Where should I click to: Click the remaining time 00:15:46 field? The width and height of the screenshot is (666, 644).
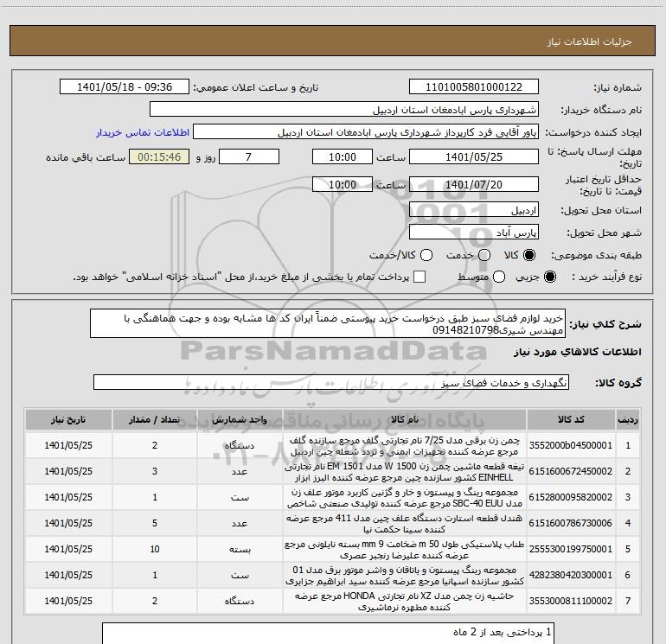tap(159, 157)
